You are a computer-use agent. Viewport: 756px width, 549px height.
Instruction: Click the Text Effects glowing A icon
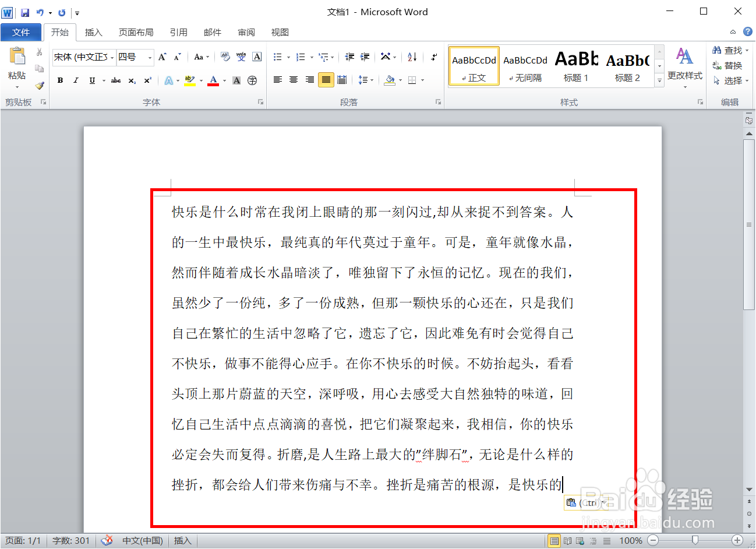[x=168, y=80]
